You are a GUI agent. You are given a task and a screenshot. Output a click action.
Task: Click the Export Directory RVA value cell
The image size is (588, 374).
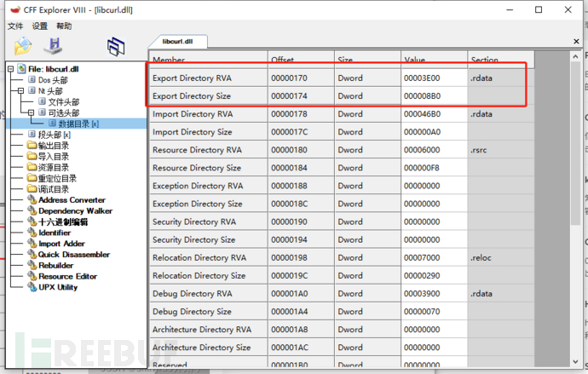pos(433,78)
